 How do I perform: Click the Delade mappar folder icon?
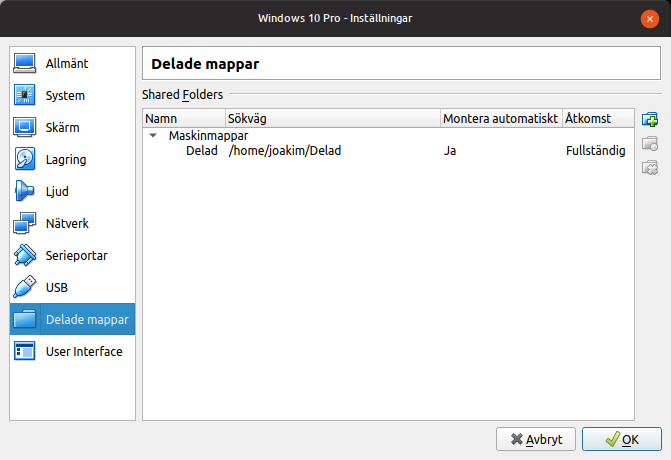24,319
